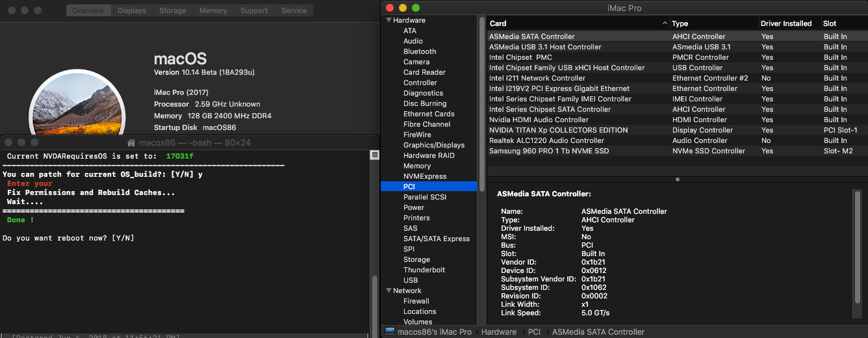
Task: Sort by the Card column header
Action: click(x=578, y=23)
